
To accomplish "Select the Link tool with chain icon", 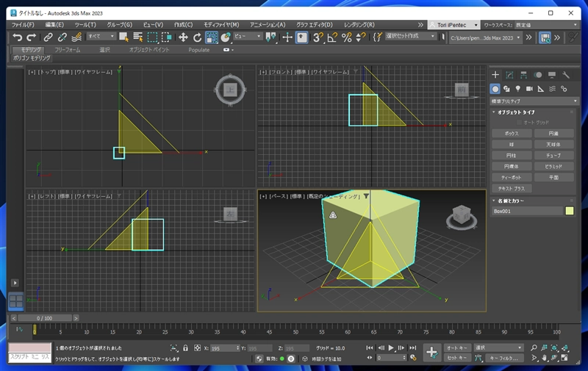I will pos(48,37).
